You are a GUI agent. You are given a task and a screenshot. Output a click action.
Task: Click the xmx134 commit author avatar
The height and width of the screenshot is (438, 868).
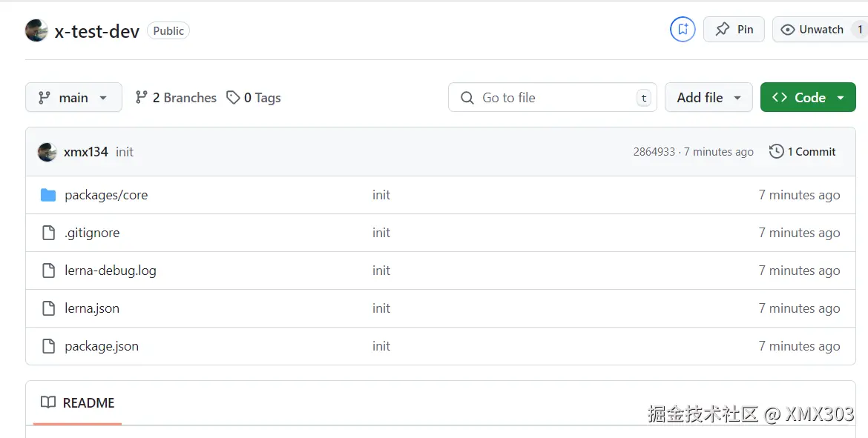(47, 152)
